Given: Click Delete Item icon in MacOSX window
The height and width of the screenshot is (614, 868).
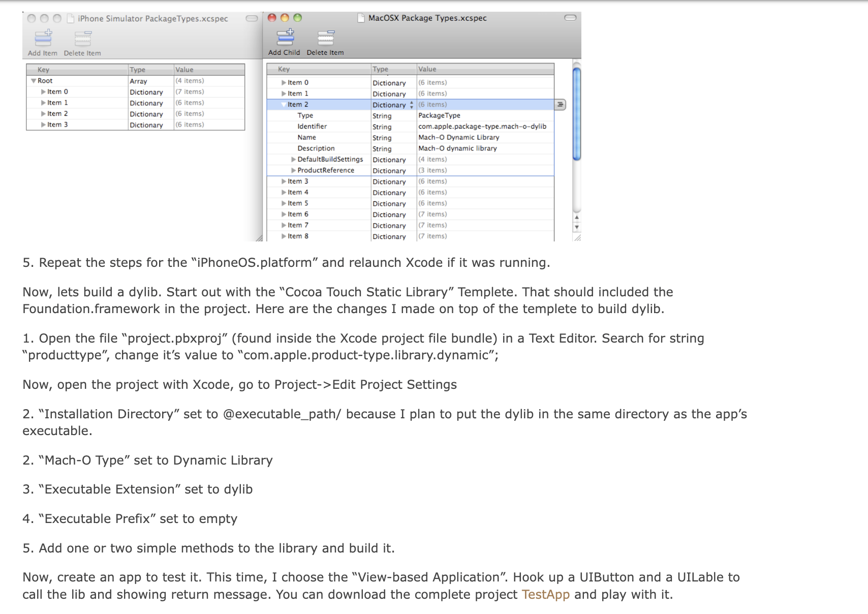Looking at the screenshot, I should pos(326,37).
